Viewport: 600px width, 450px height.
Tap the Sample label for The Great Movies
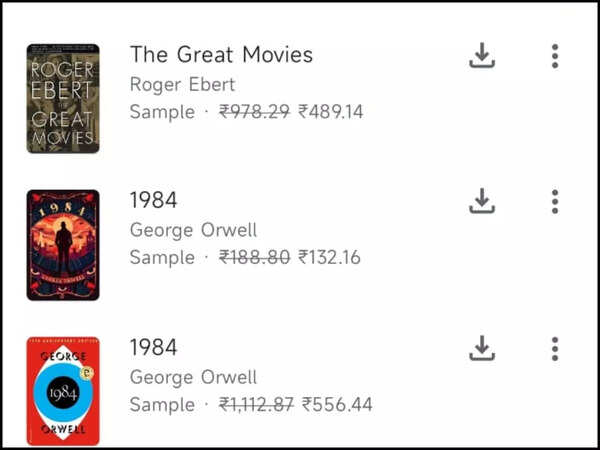coord(162,111)
